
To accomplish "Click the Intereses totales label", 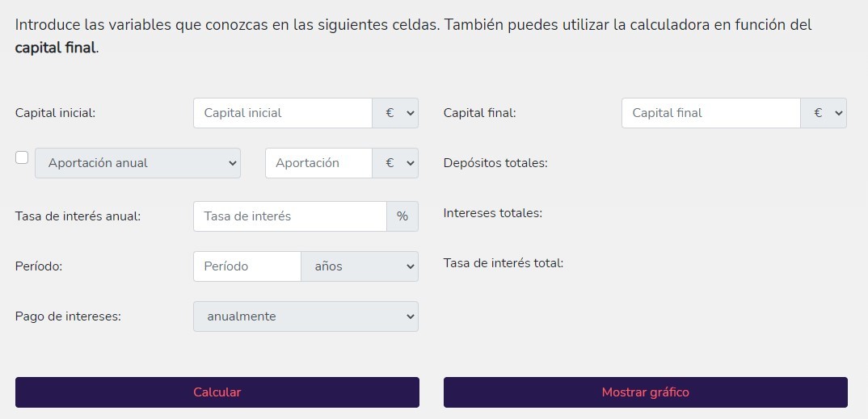I will (x=493, y=213).
